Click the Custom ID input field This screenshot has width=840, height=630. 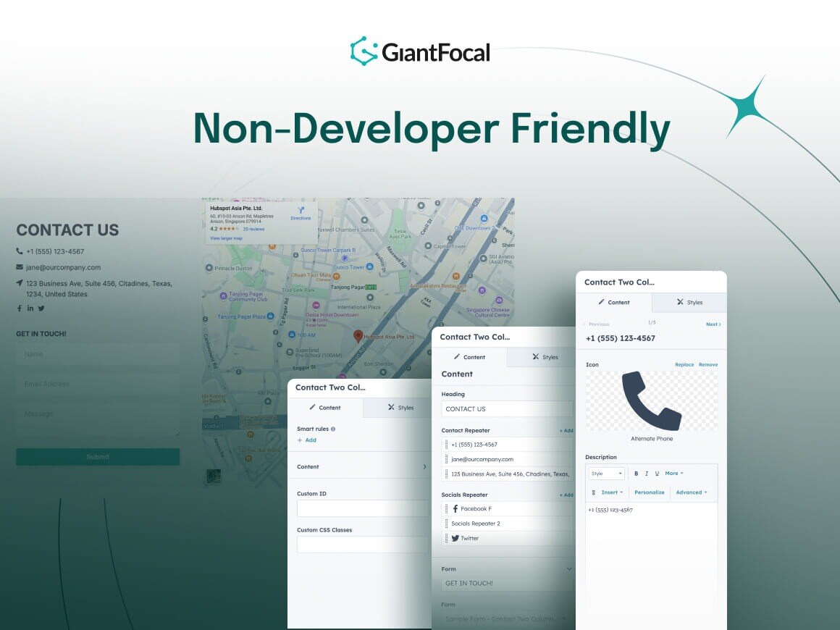[x=363, y=508]
